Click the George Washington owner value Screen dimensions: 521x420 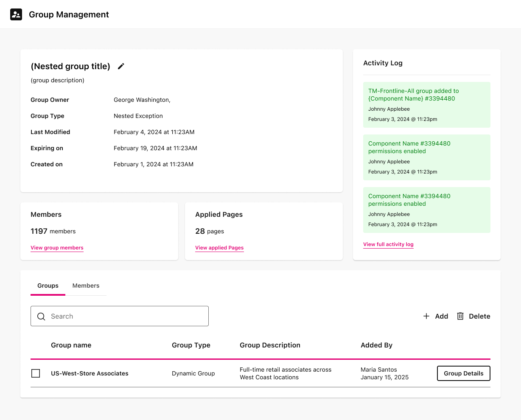(142, 100)
